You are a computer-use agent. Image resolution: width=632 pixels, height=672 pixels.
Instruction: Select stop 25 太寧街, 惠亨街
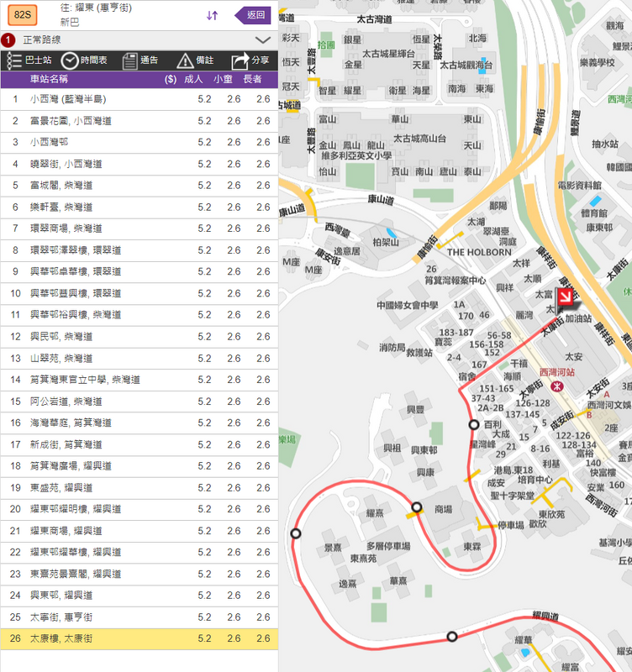(x=140, y=617)
